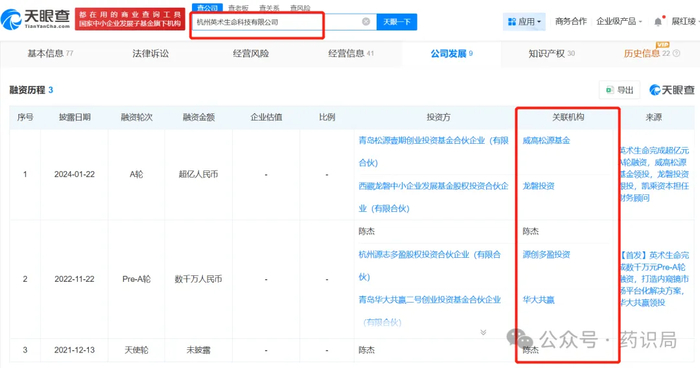Viewport: 700px width, 368px height.
Task: Open related institution 华大共赢
Action: 538,300
